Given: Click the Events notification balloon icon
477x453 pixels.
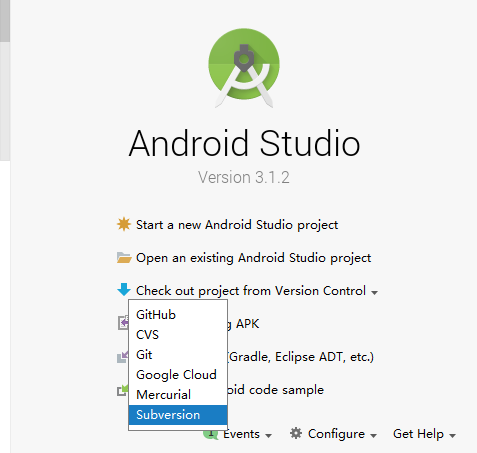Looking at the screenshot, I should pos(211,435).
